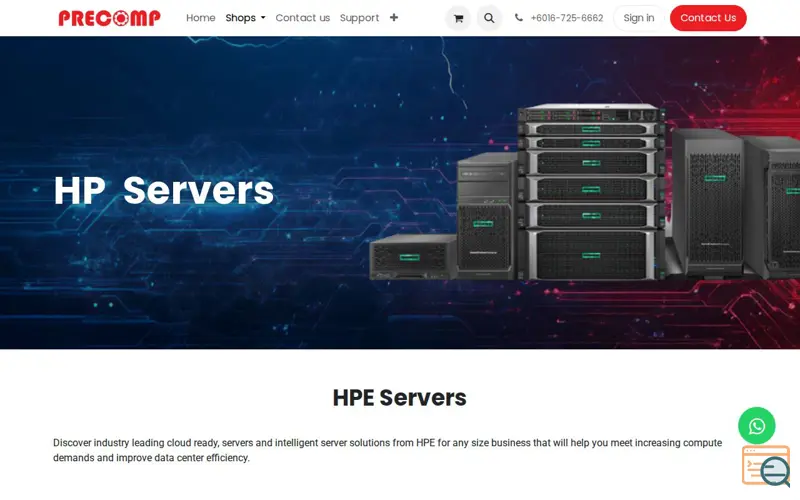
Task: Click the 'Discover industry leading' paragraph
Action: coord(388,450)
